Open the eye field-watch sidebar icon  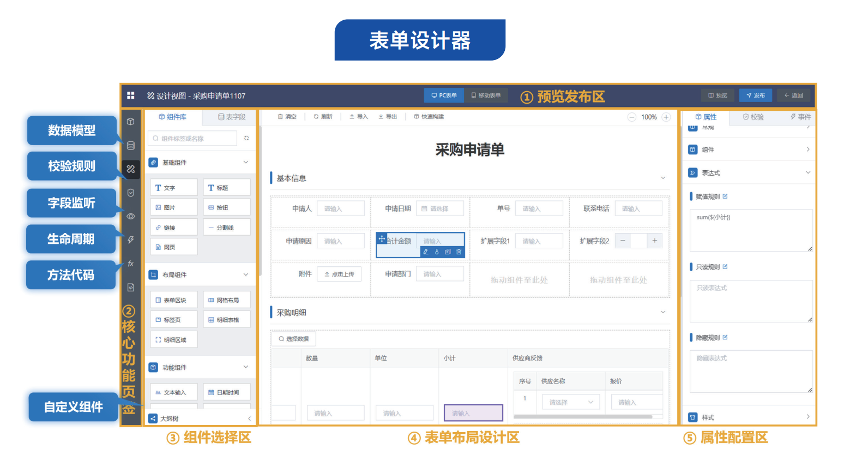tap(131, 217)
